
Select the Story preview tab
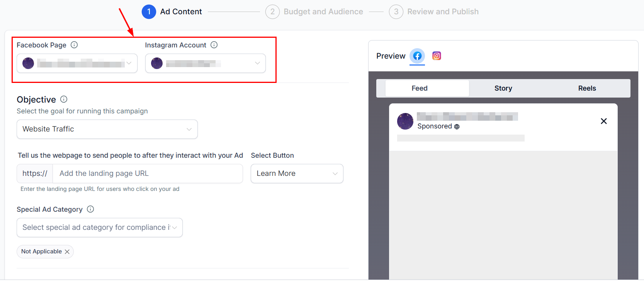pos(503,88)
